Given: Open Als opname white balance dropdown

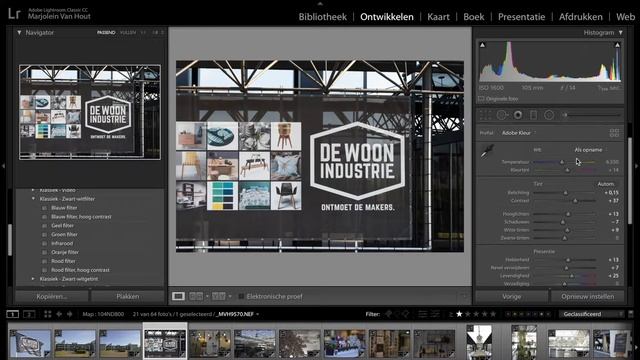Looking at the screenshot, I should click(x=590, y=150).
